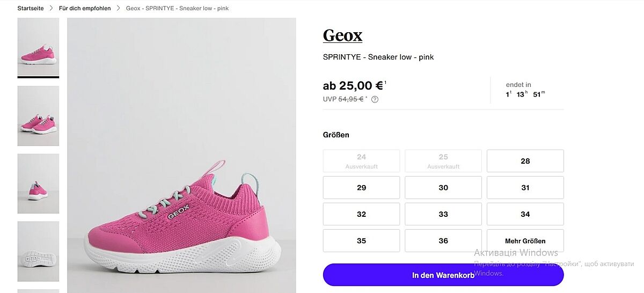Pick size 33
This screenshot has width=644, height=293.
point(443,214)
